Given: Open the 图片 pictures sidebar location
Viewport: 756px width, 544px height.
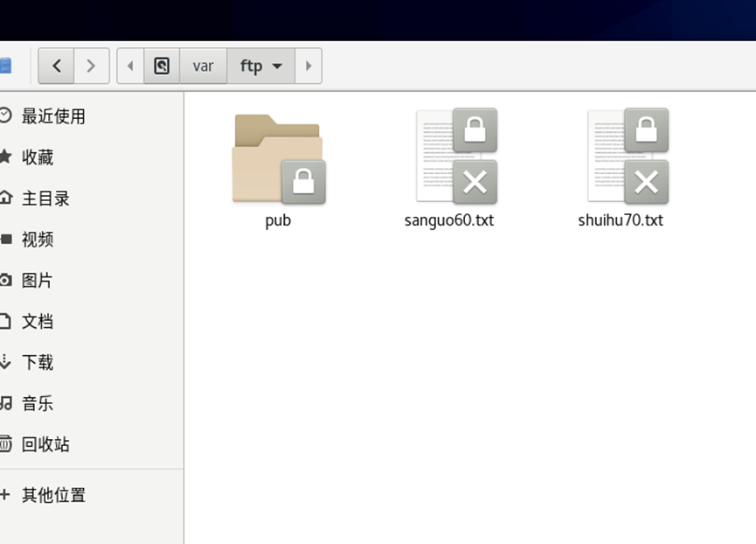Looking at the screenshot, I should click(x=92, y=280).
